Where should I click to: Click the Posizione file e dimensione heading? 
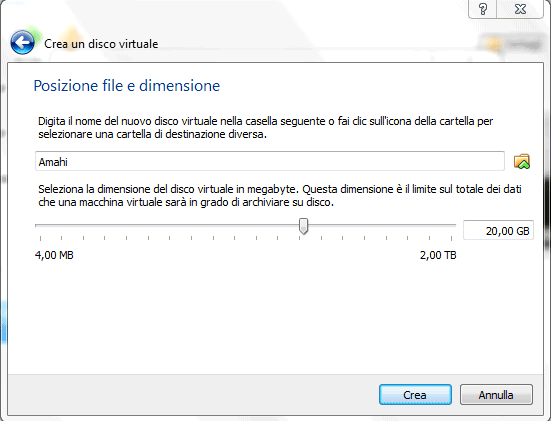pos(127,86)
